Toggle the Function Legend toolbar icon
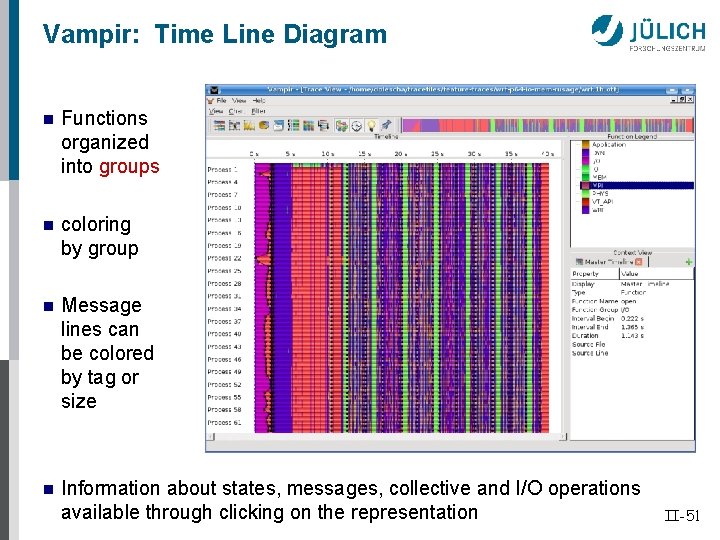Screen dimensions: 720x540 (341, 125)
